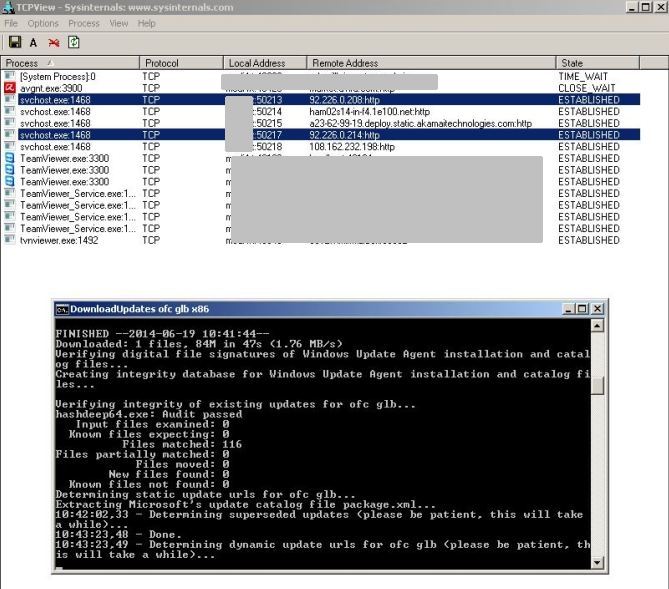Select the tvnviewer.exe:1492 row
Screen dimensions: 669x589
point(320,240)
